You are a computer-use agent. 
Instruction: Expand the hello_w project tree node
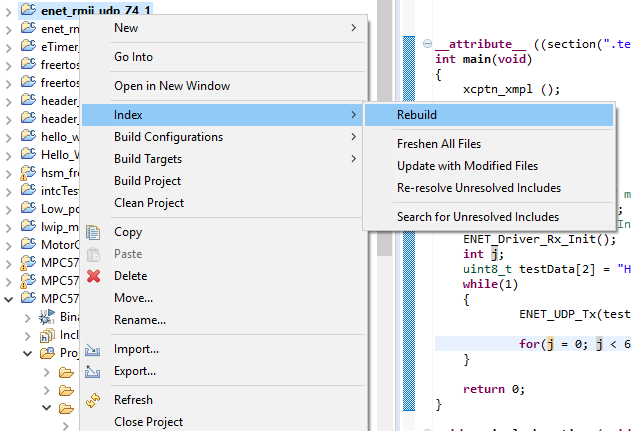click(x=8, y=138)
